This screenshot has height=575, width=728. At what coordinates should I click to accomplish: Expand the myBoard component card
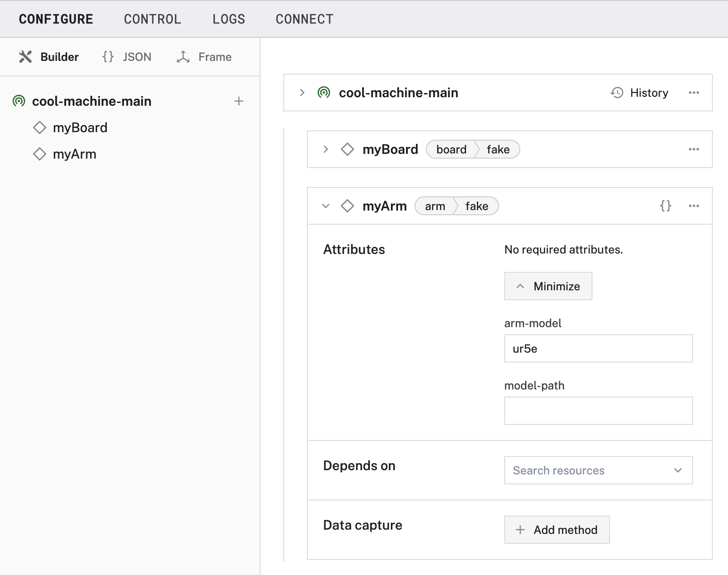pos(325,149)
